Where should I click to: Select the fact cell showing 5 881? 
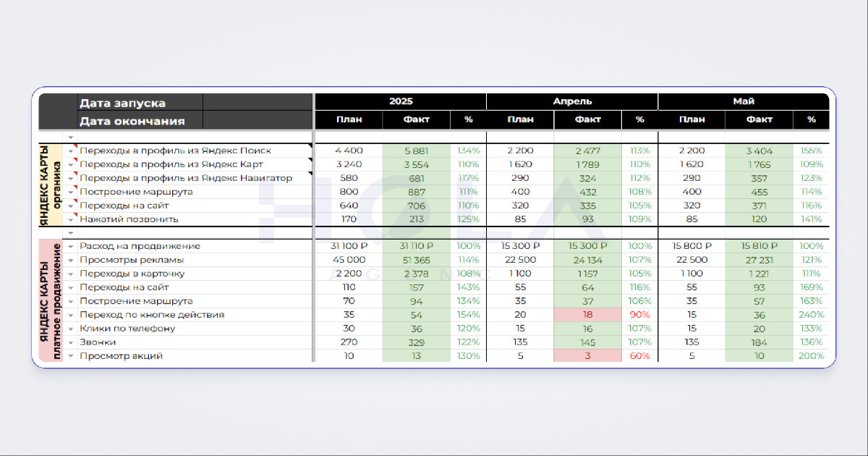click(417, 151)
